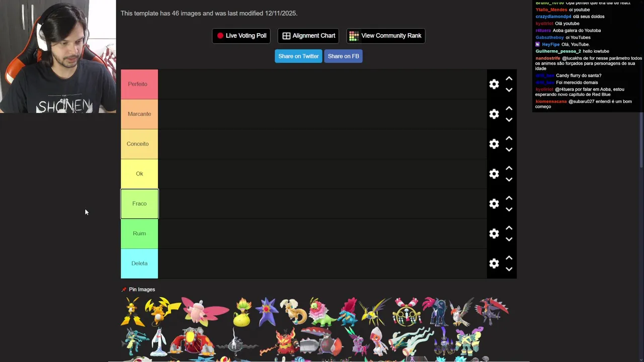644x362 pixels.
Task: Move Conceito row up with arrow
Action: pyautogui.click(x=509, y=138)
